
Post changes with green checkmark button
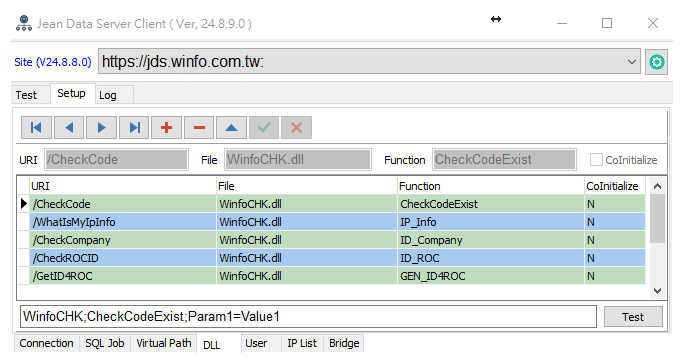(x=264, y=128)
